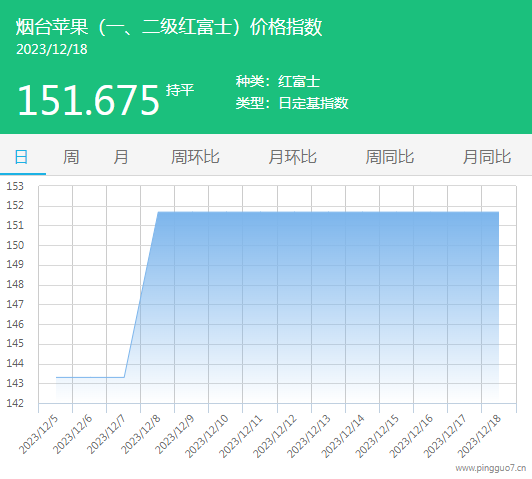
Task: Click the 151.675 index value
Action: point(88,100)
